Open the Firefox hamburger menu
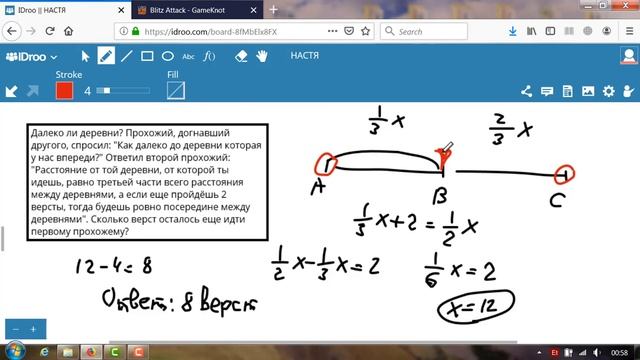The image size is (640, 360). point(629,31)
